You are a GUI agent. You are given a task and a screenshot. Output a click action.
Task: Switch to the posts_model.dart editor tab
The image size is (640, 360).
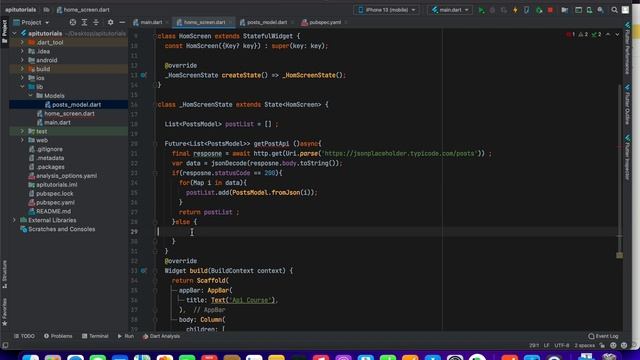(x=266, y=22)
